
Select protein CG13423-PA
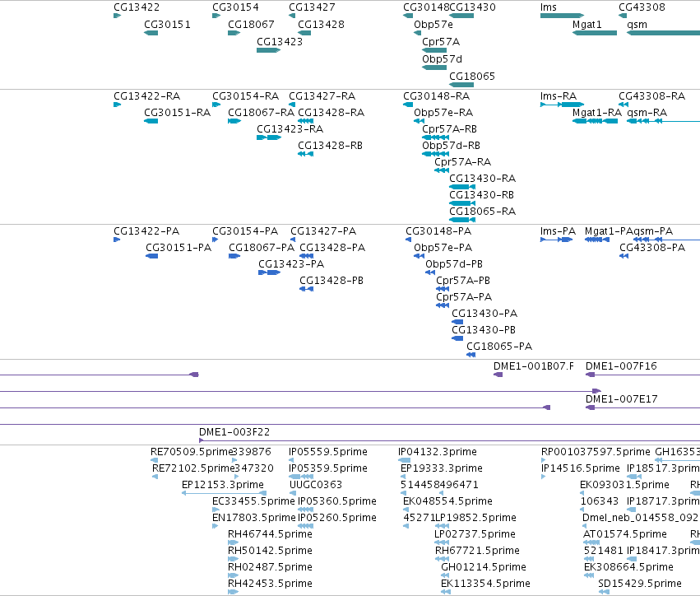click(x=269, y=272)
